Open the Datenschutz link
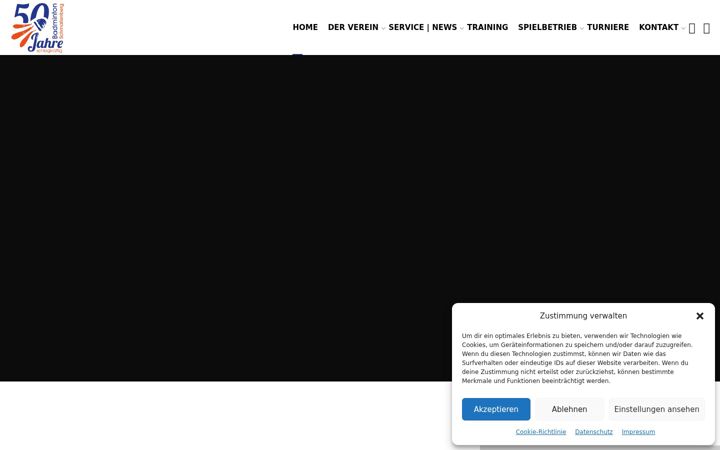720x450 pixels. [594, 432]
